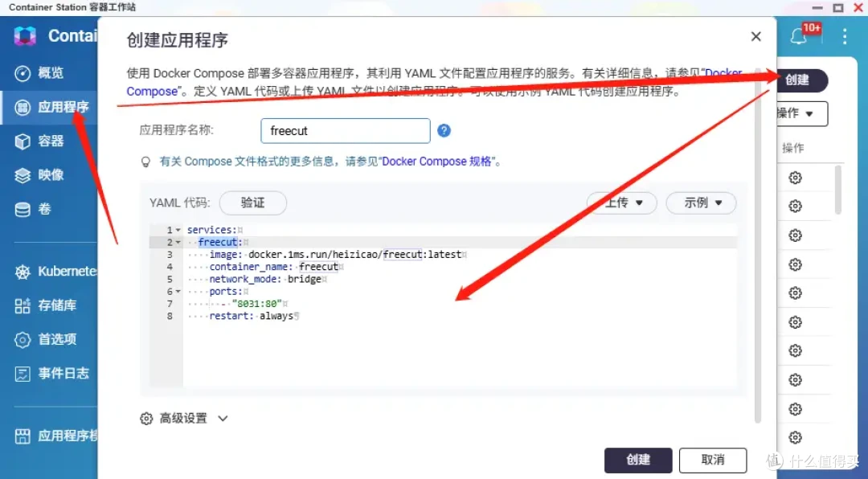Click the dialog's vertical scrollbar
The width and height of the screenshot is (868, 479).
pos(758,244)
